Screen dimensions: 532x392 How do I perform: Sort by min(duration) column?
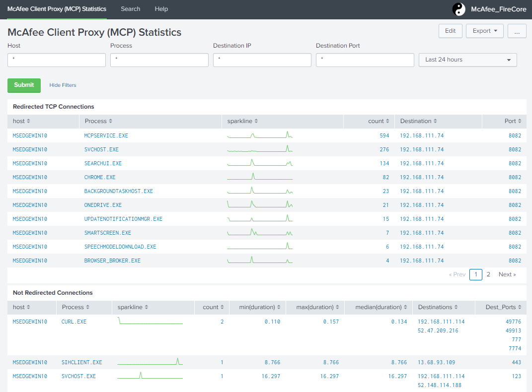[x=260, y=307]
